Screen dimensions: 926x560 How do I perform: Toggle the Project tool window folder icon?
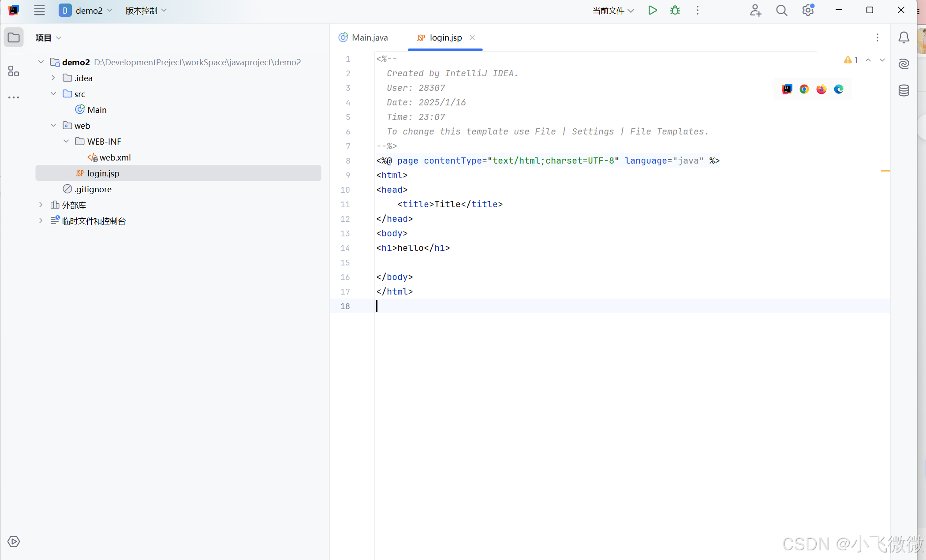click(x=13, y=37)
